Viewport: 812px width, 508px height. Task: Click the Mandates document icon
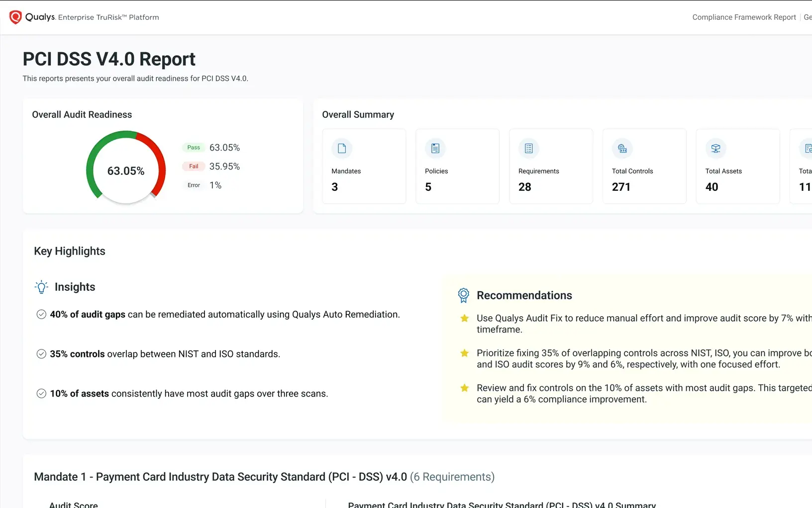[x=342, y=149]
